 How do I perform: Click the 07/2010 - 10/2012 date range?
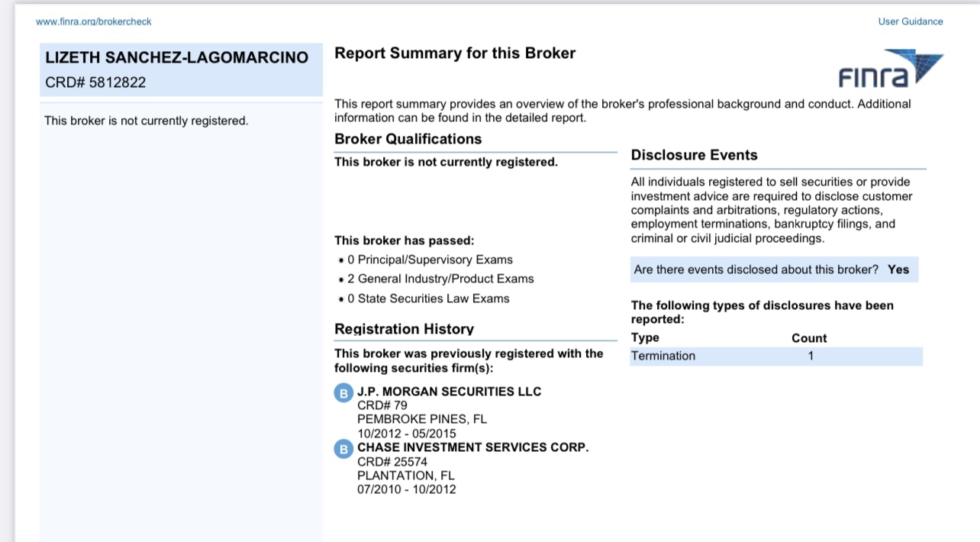tap(407, 489)
